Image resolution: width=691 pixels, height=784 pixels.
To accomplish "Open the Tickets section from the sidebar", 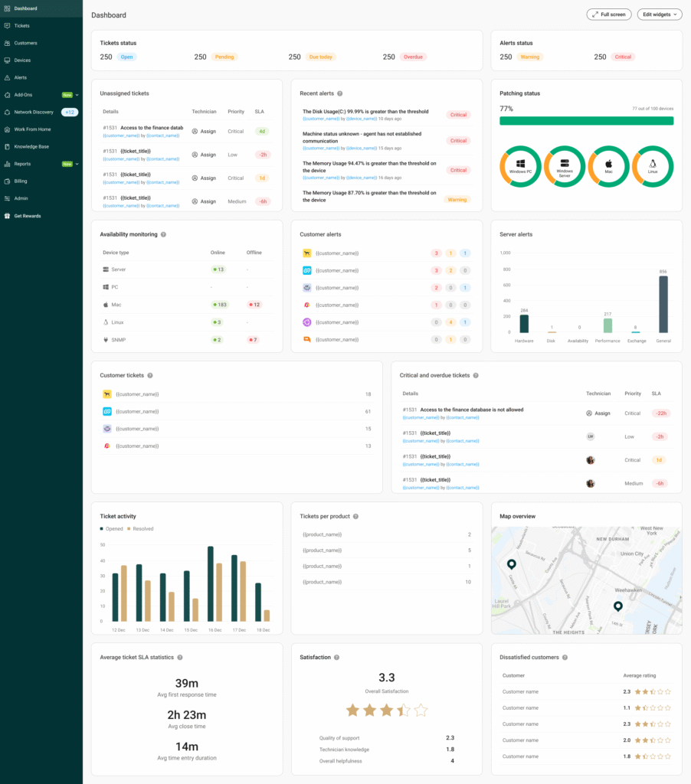I will coord(23,25).
